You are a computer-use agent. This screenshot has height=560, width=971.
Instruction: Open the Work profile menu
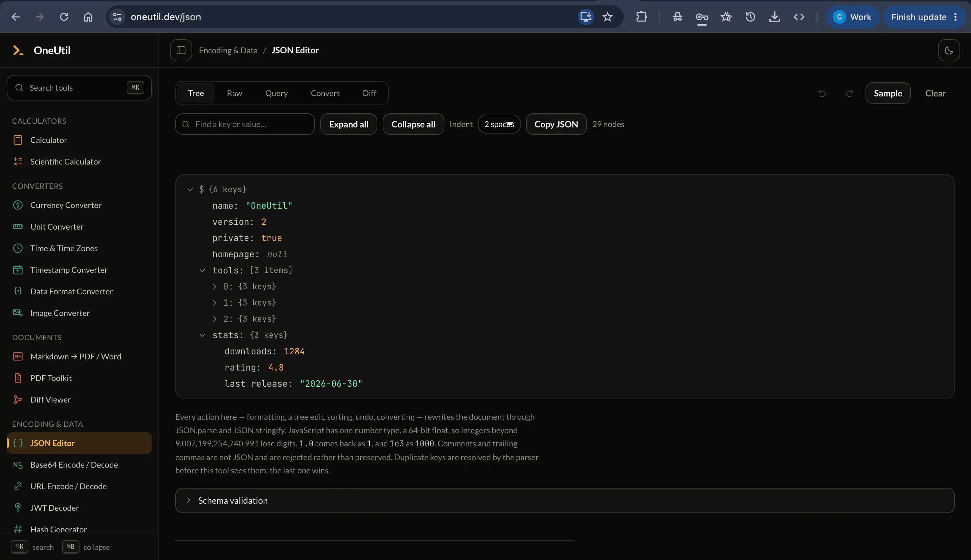coord(853,17)
